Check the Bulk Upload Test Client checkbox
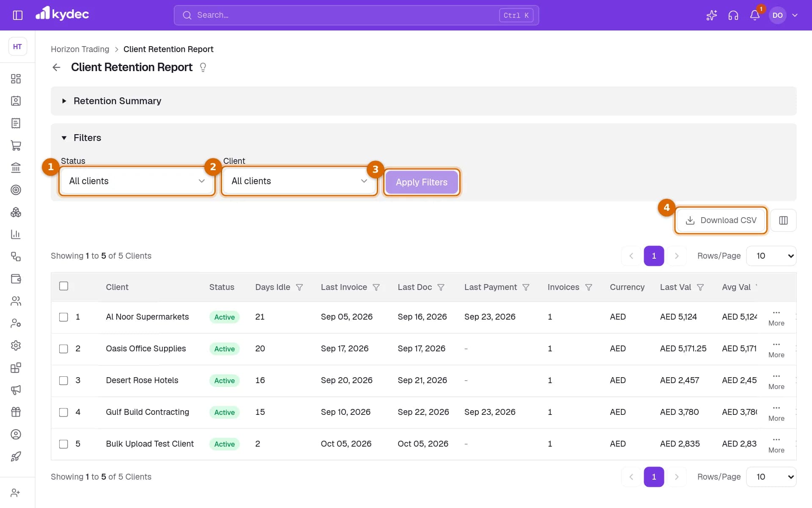Screen dimensions: 812x508 [63, 444]
